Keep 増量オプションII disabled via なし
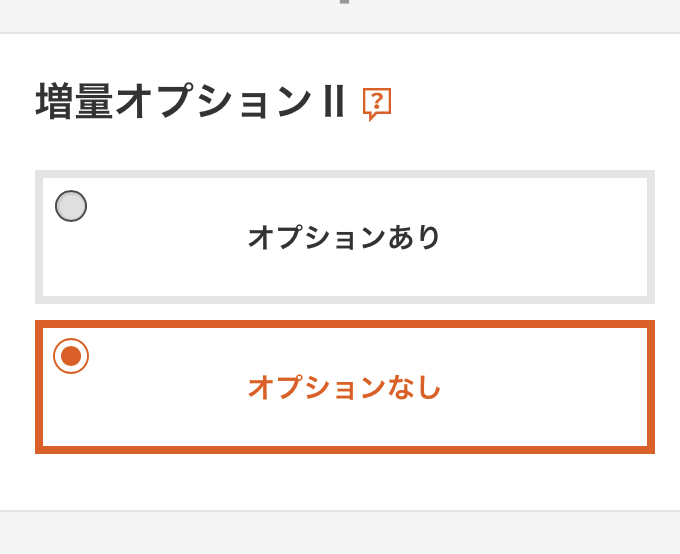This screenshot has width=680, height=554. tap(71, 356)
